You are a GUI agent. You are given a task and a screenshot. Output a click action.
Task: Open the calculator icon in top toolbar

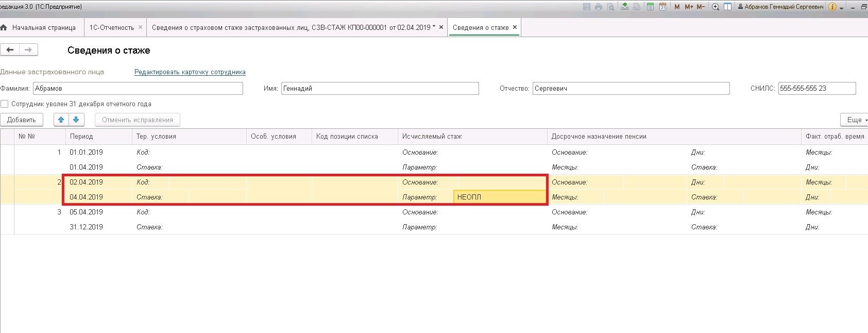tap(650, 7)
